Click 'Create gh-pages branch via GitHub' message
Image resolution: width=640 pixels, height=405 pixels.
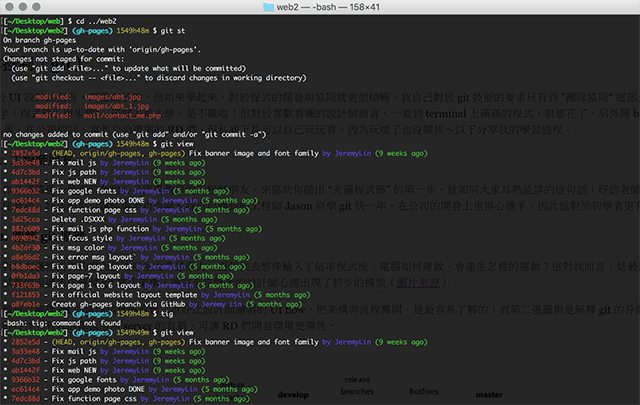click(118, 304)
